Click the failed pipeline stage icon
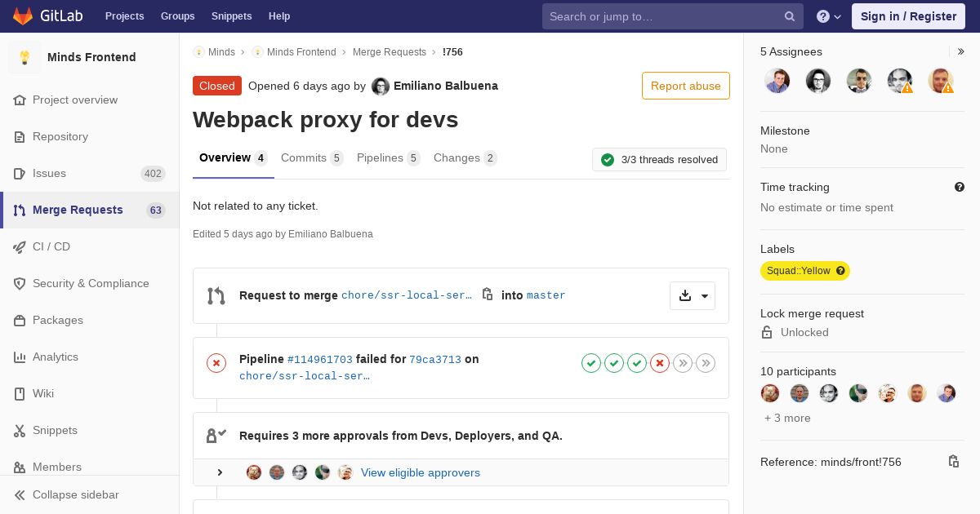Image resolution: width=980 pixels, height=514 pixels. (660, 363)
